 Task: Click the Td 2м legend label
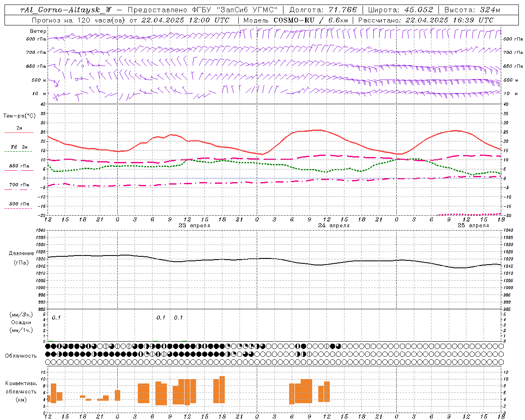pyautogui.click(x=19, y=147)
